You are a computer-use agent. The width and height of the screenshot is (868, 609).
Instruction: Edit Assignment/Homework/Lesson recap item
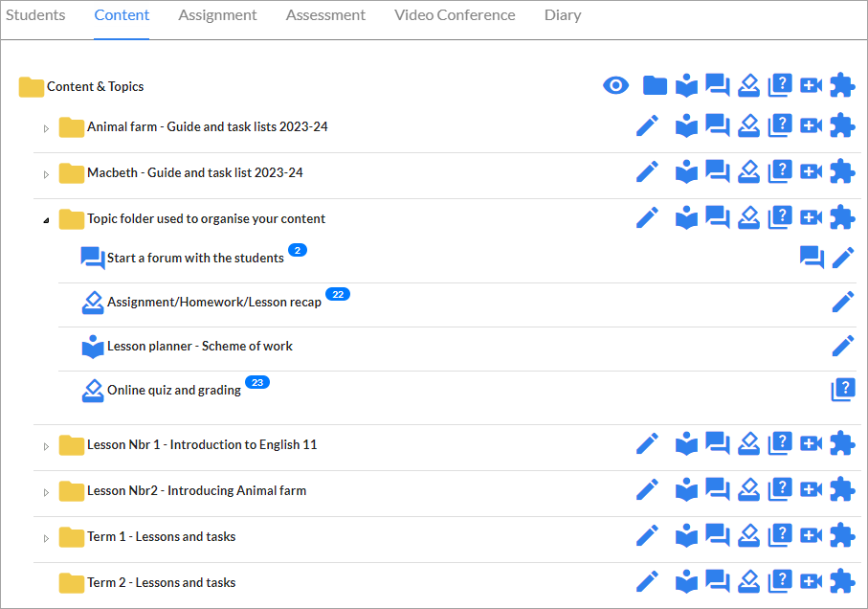[843, 302]
